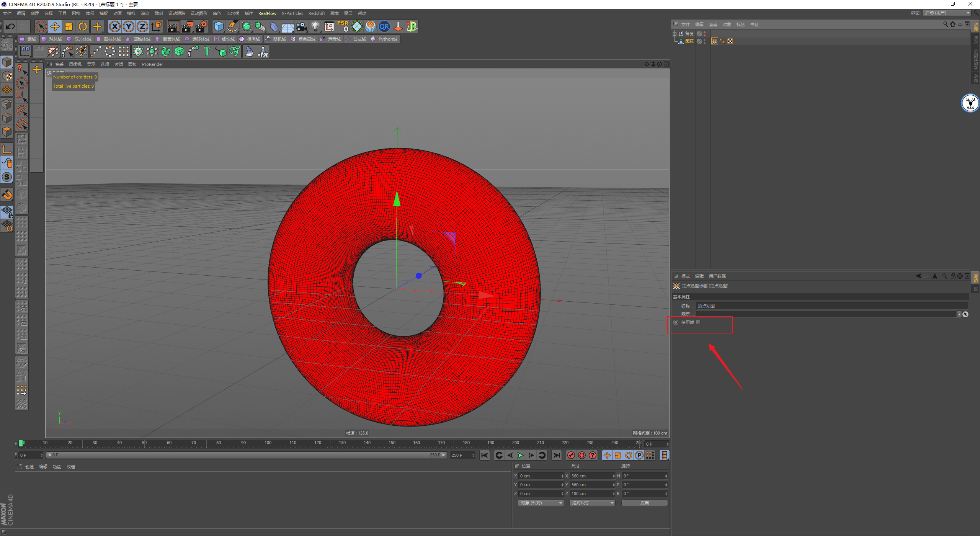Click the PSR reset icon
Image resolution: width=980 pixels, height=536 pixels.
click(x=343, y=26)
